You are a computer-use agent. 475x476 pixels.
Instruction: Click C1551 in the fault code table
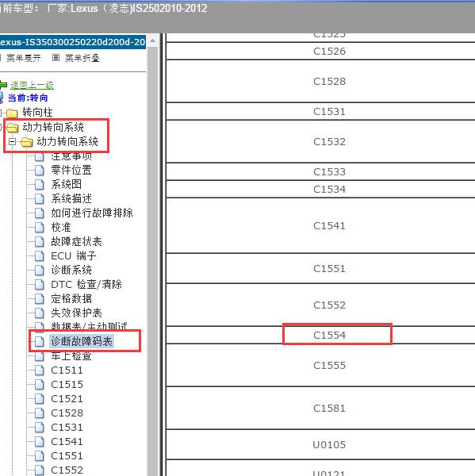(329, 268)
